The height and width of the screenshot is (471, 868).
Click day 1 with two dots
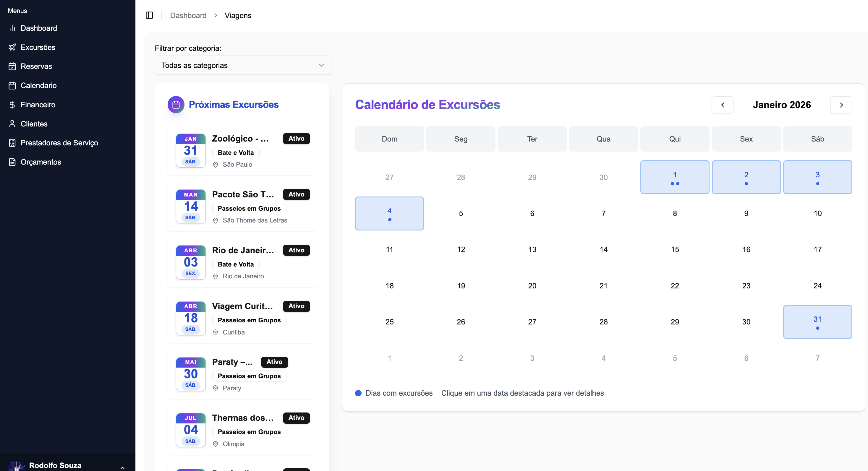pyautogui.click(x=675, y=177)
